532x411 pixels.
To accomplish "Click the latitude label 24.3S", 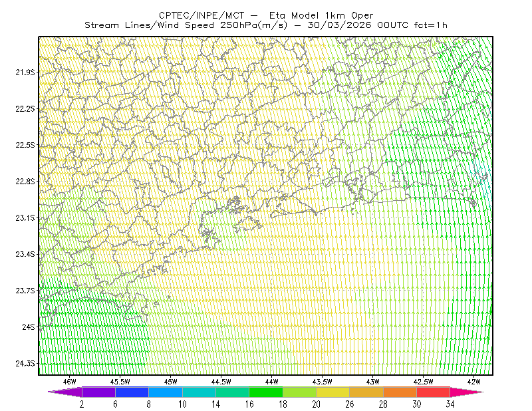I will 25,364.
